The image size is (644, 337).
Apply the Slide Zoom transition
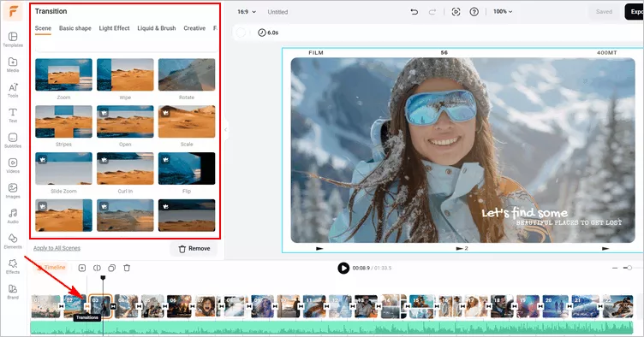[63, 168]
